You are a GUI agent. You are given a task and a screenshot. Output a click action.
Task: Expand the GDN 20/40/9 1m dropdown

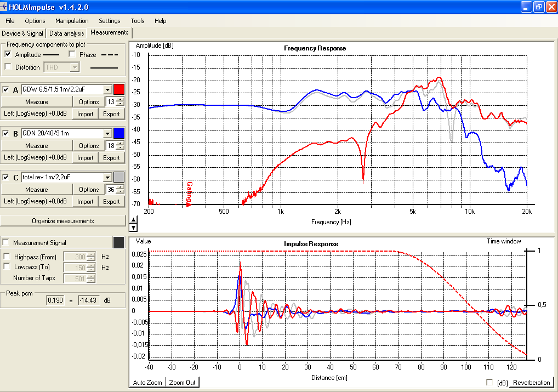click(x=108, y=134)
